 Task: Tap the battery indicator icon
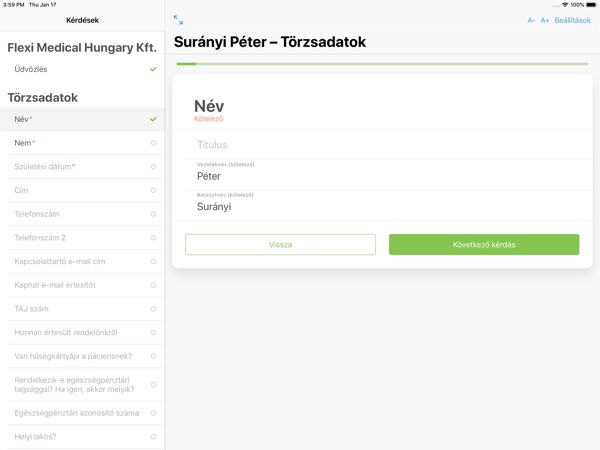click(591, 5)
